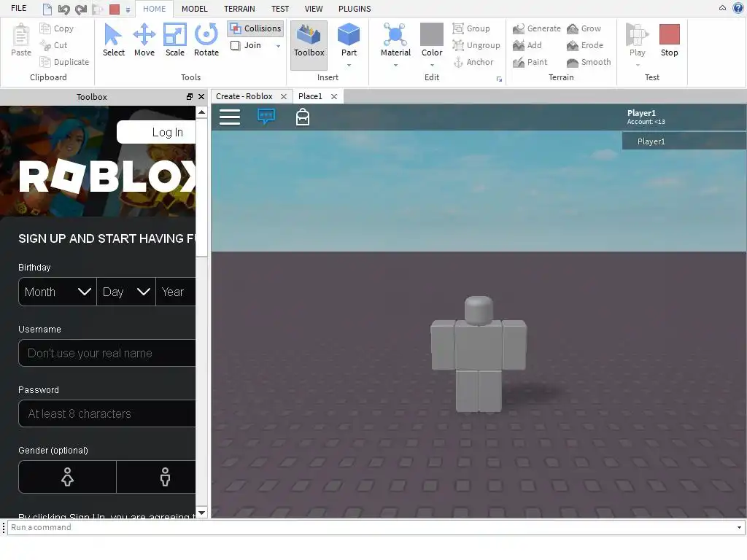Select the terrain Smooth tool

click(589, 62)
